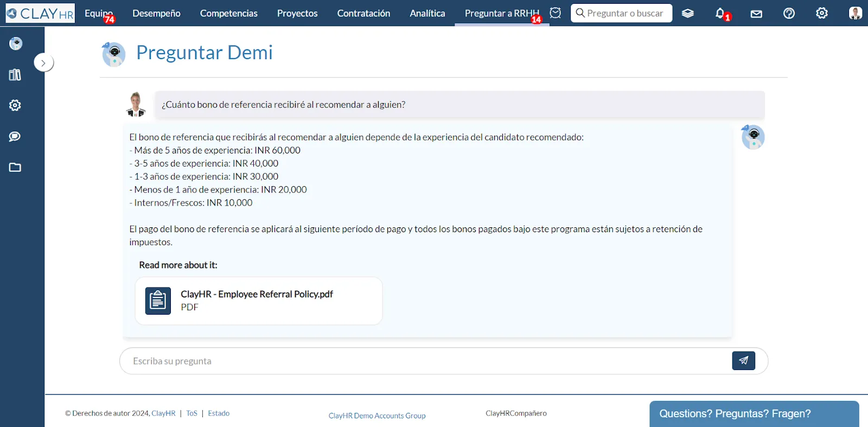
Task: Select the Preguntar a RRHH tab
Action: [x=502, y=14]
